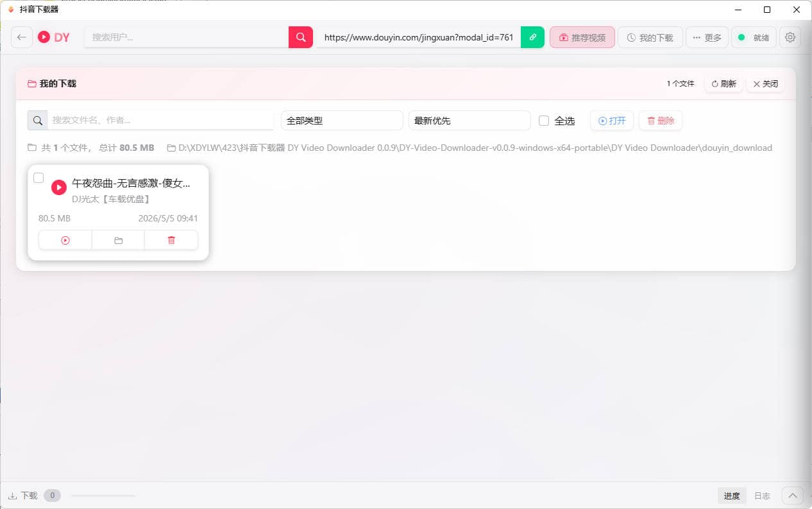This screenshot has height=509, width=812.
Task: Click the download icon in status bar
Action: pos(12,496)
